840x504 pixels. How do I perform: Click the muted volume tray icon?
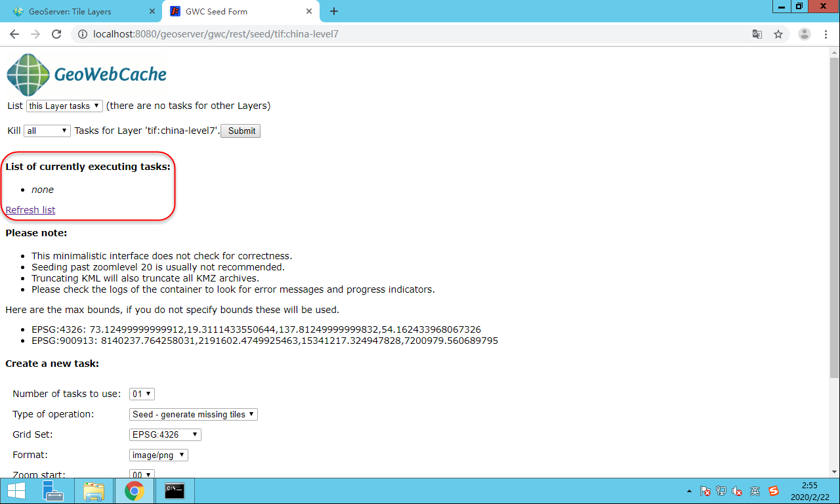click(x=738, y=491)
